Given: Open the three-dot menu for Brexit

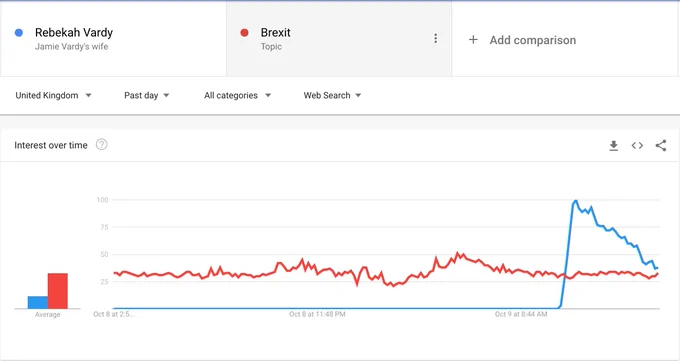Looking at the screenshot, I should click(x=435, y=39).
